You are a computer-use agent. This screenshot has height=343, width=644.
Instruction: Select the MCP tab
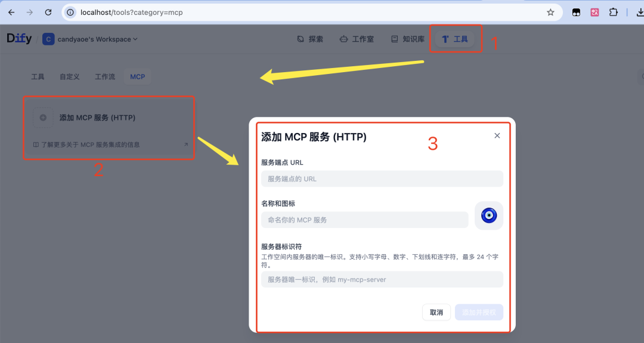point(137,77)
